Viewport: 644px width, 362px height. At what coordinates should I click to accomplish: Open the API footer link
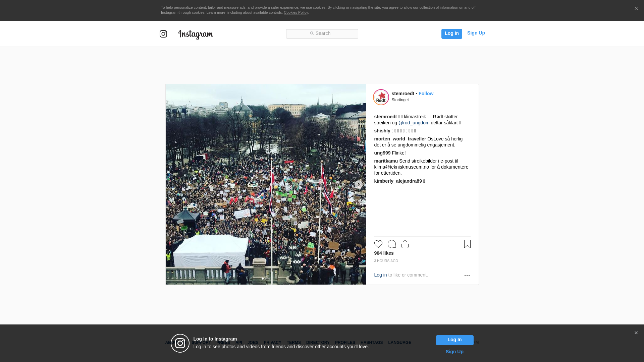pos(239,343)
